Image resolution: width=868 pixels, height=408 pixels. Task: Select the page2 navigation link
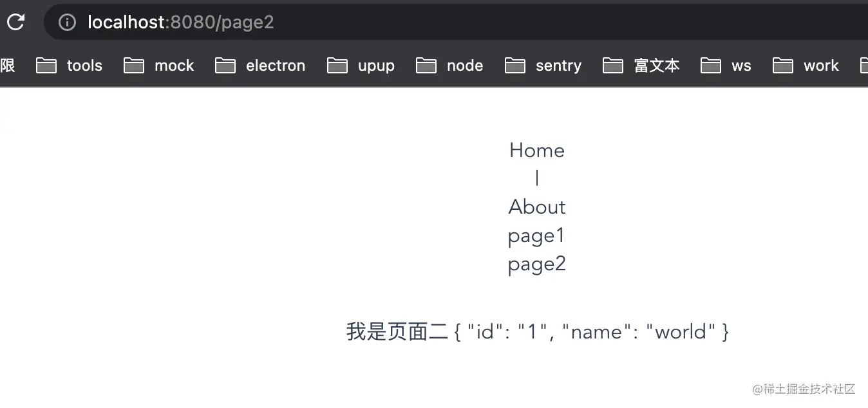click(536, 264)
